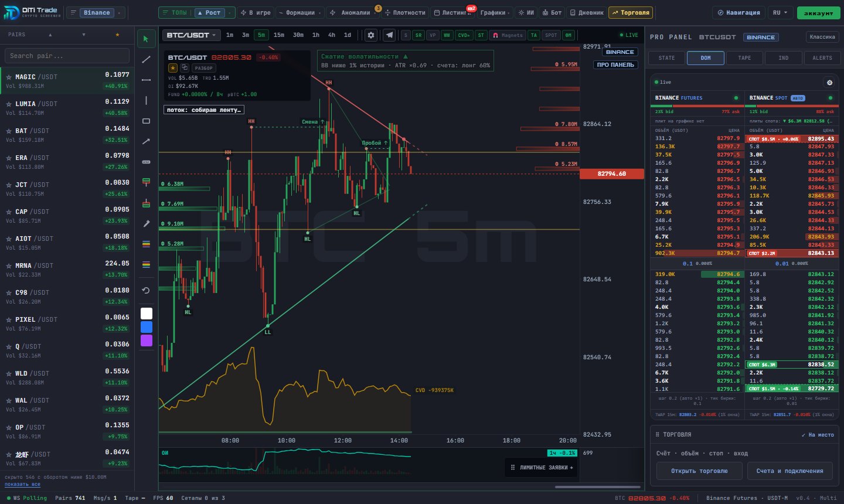Switch to the IND tab
This screenshot has height=504, width=844.
[x=783, y=58]
